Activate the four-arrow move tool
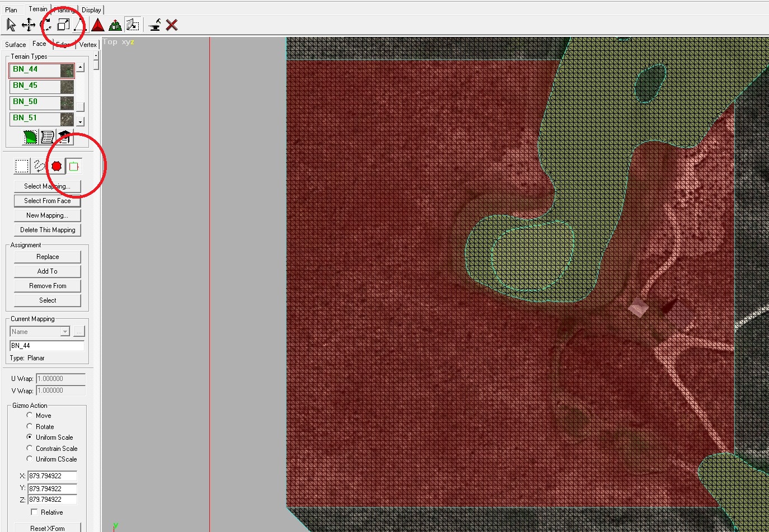 coord(28,25)
